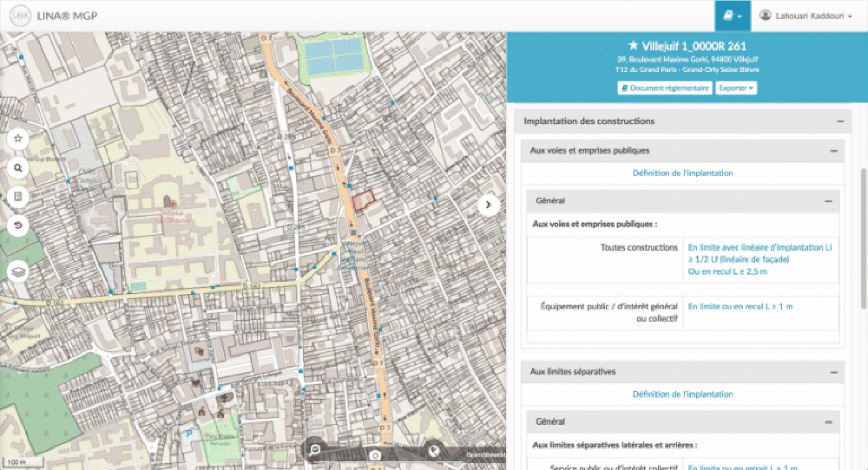Open the map layers selector
The width and height of the screenshot is (868, 470).
coord(18,272)
